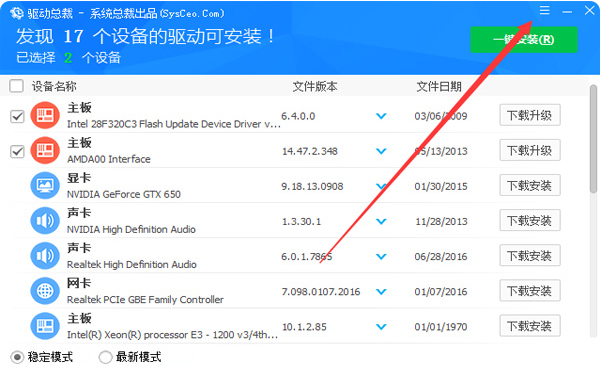This screenshot has height=368, width=600.
Task: Click the 文件日期 column header
Action: 439,86
